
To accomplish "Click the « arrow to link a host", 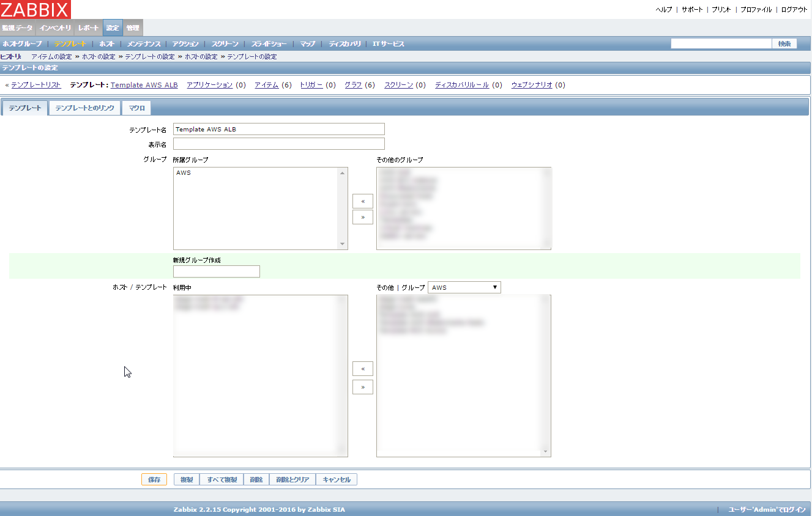I will click(x=362, y=369).
